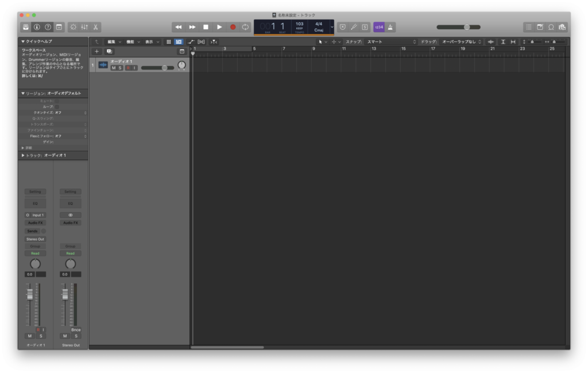
Task: Open the 表示 menu
Action: pyautogui.click(x=152, y=42)
